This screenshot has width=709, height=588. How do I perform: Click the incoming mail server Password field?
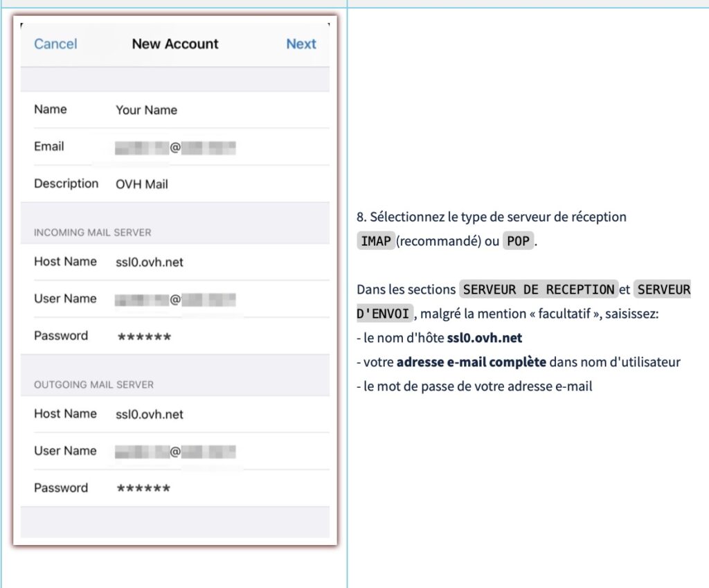coord(144,337)
